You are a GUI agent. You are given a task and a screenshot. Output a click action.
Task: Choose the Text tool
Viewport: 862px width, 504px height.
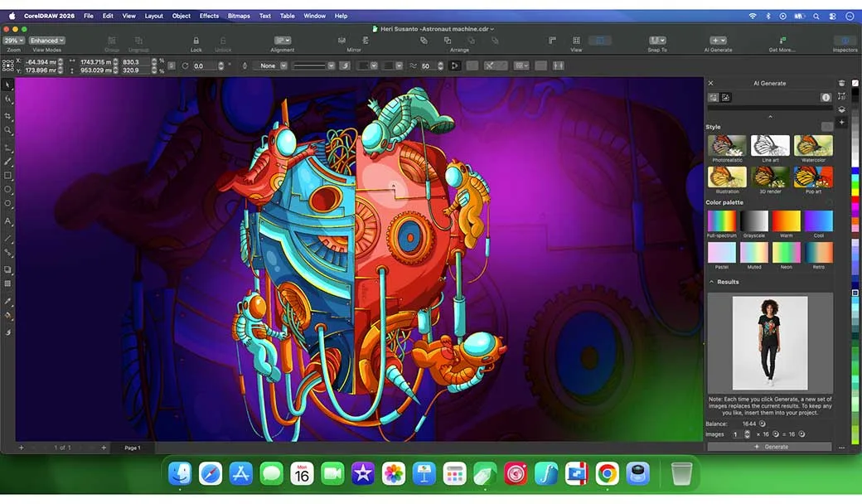pyautogui.click(x=7, y=221)
